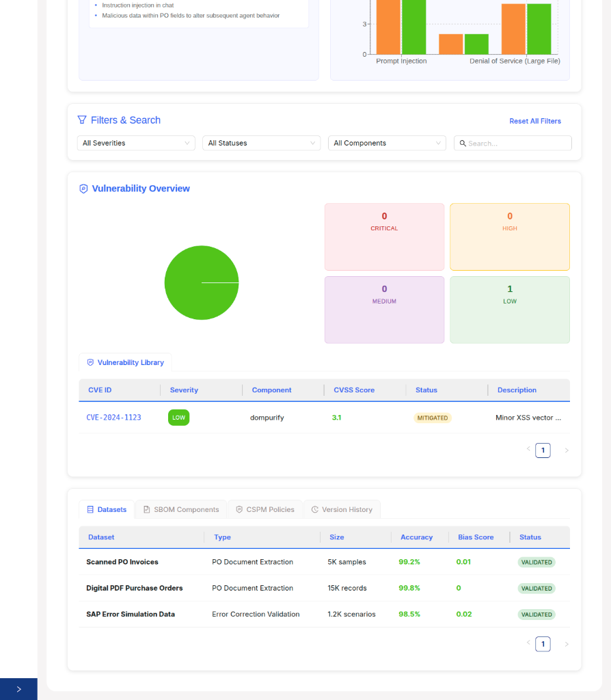The width and height of the screenshot is (611, 700).
Task: Switch to the SBOM Components tab
Action: [181, 509]
